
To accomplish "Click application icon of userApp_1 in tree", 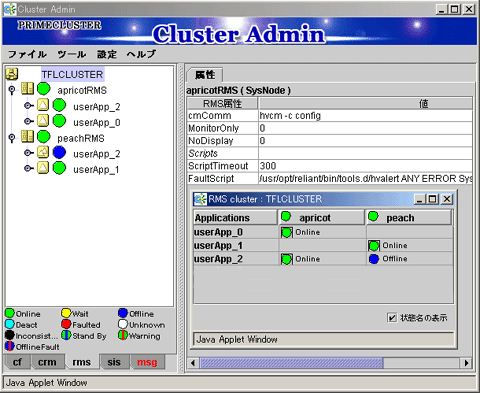I will (x=43, y=168).
